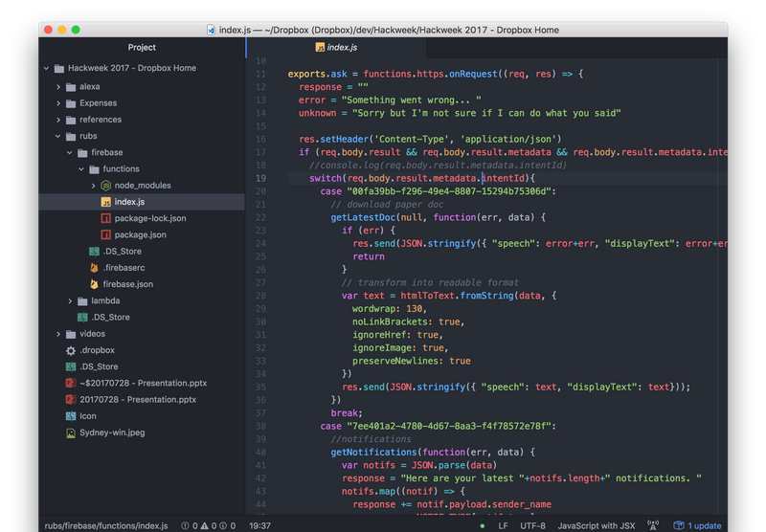
Task: Click the break statement on line 37
Action: click(345, 413)
